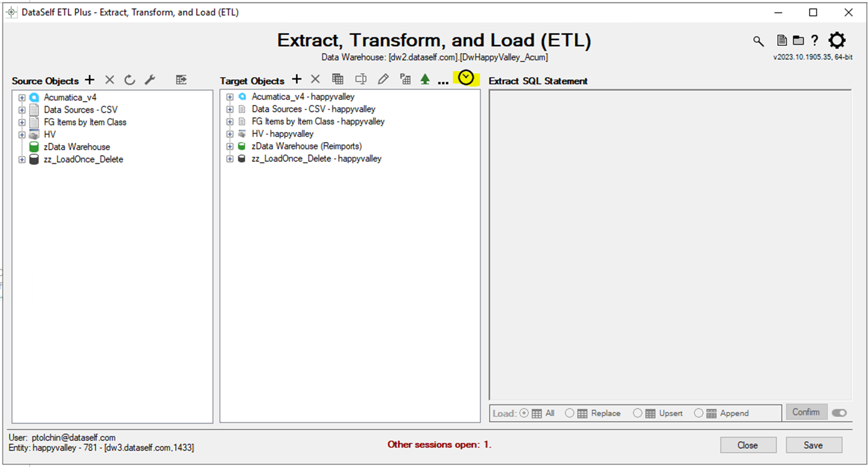Expand zz_LoadOnce_Delete - happyvalley target node
Screen dimensions: 868x467
(x=230, y=159)
